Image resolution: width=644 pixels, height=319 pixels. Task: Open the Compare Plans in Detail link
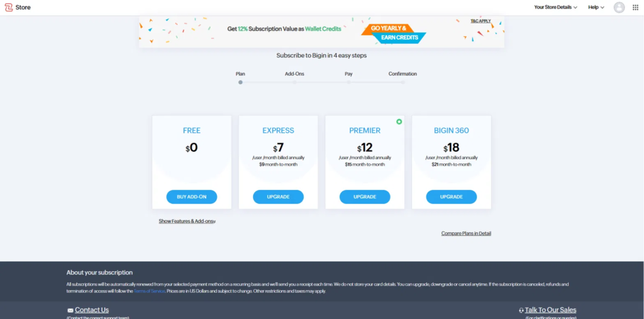pos(466,233)
